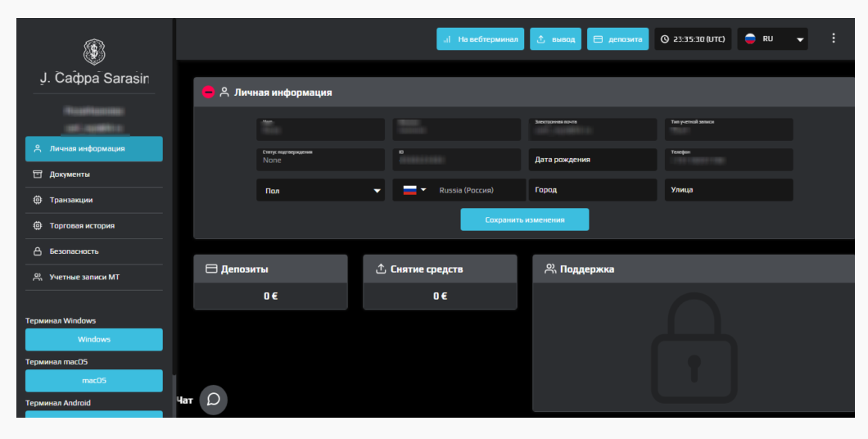Click the Дата рождения field

[x=593, y=160]
